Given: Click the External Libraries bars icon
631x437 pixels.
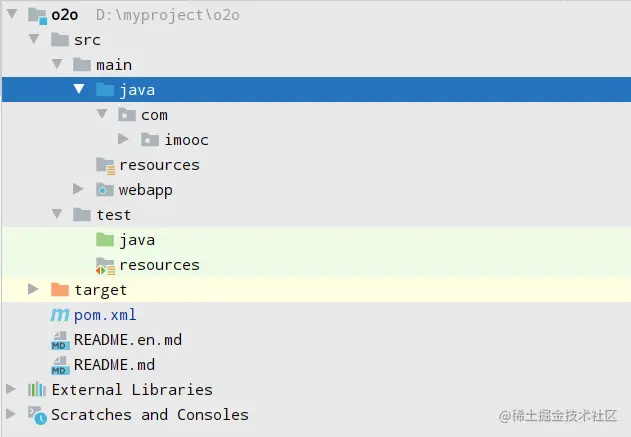Looking at the screenshot, I should (37, 390).
